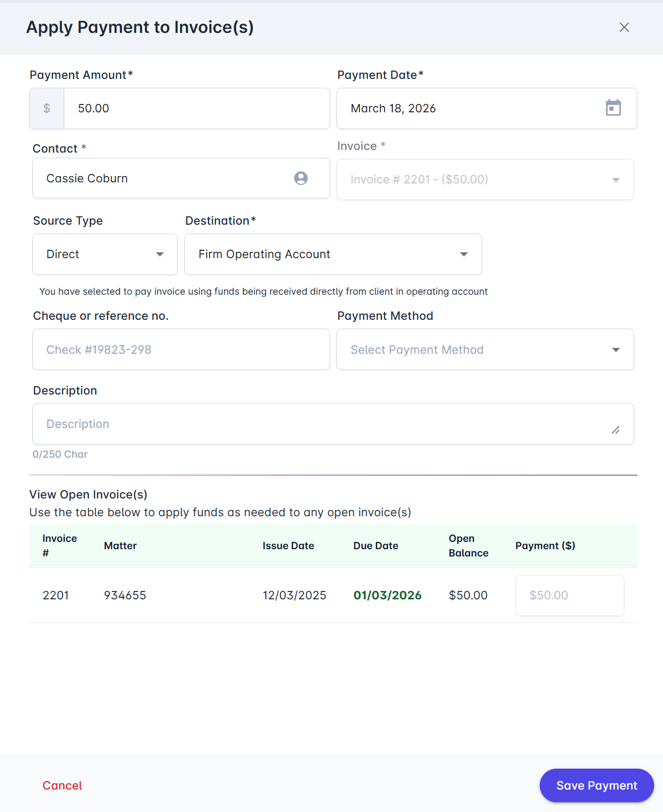
Task: Click the Description text area
Action: pyautogui.click(x=333, y=424)
